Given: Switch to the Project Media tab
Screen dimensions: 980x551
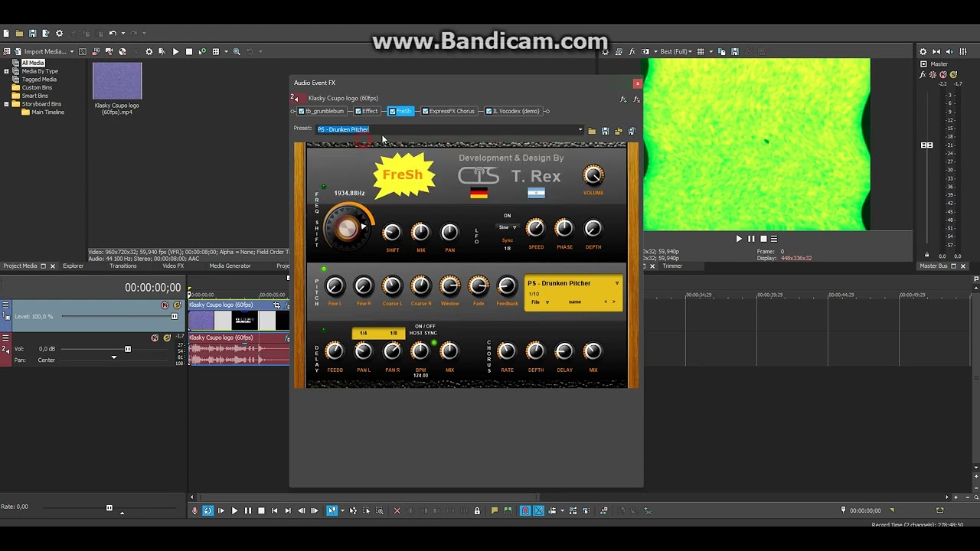Looking at the screenshot, I should click(x=20, y=266).
